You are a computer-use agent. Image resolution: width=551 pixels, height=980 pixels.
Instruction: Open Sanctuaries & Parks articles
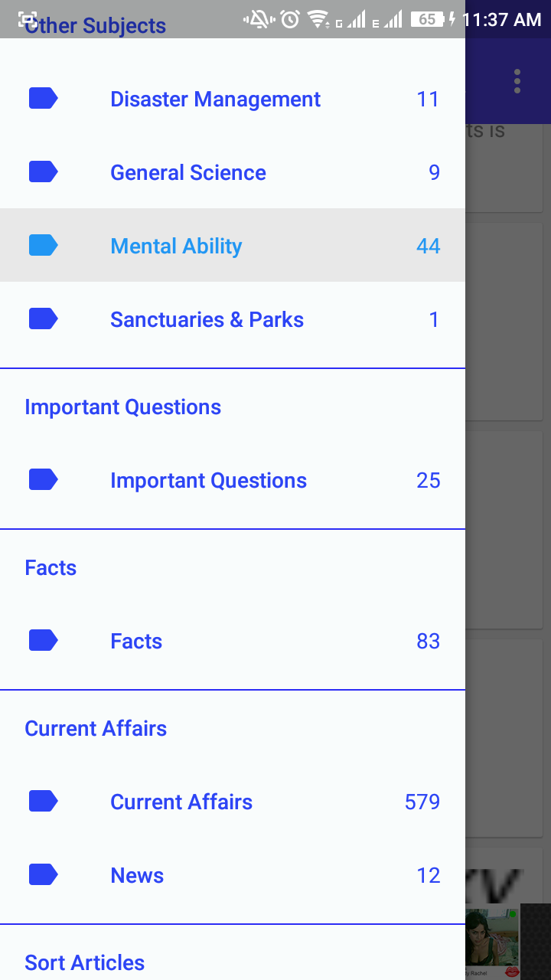[233, 319]
